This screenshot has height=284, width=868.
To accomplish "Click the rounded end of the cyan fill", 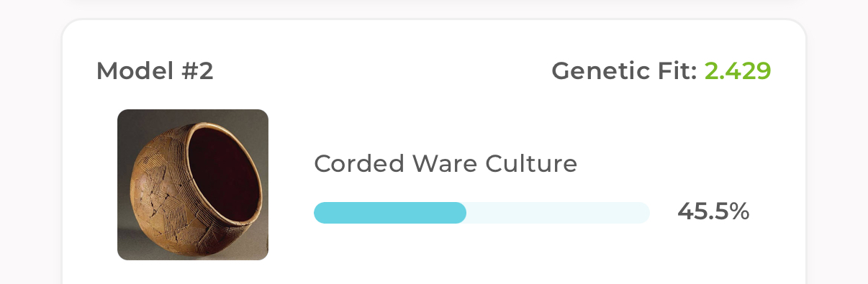I will coord(459,213).
